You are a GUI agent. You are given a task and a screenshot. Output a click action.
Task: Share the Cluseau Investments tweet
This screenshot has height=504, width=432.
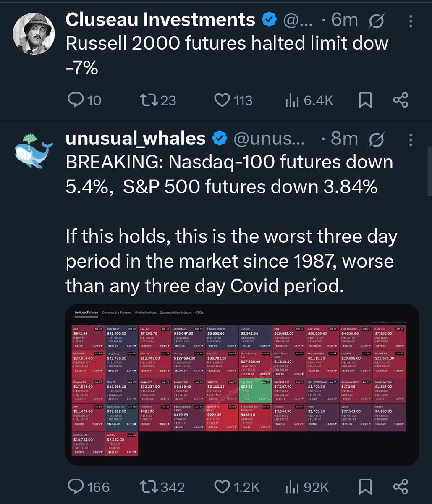point(400,100)
